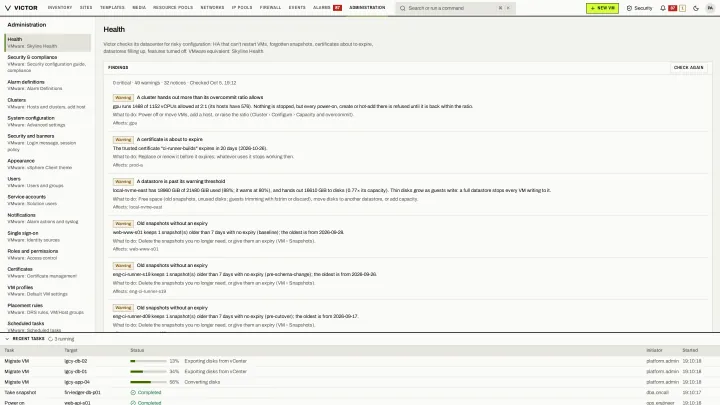The width and height of the screenshot is (720, 405).
Task: Open Appearance in sidebar
Action: 48,164
